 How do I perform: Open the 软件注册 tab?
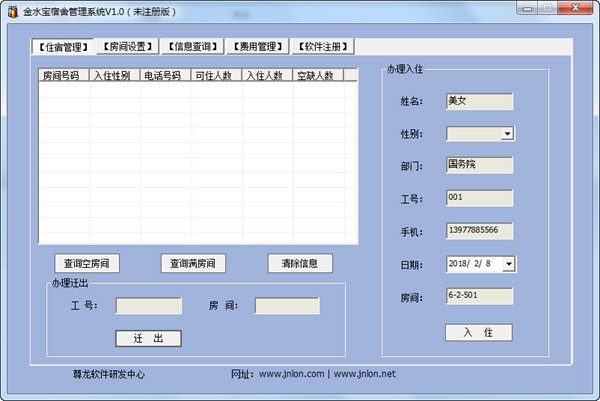coord(323,47)
